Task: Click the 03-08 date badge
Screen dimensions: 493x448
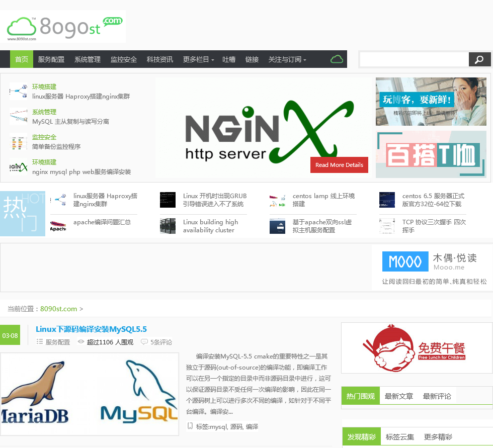Action: pos(10,335)
